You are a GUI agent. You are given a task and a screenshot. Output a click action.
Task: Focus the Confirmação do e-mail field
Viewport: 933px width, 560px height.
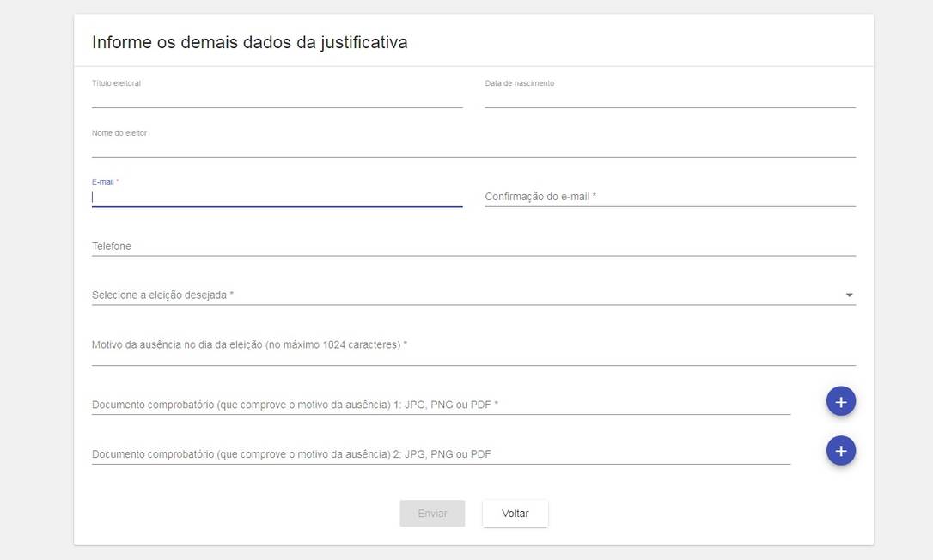pyautogui.click(x=669, y=197)
